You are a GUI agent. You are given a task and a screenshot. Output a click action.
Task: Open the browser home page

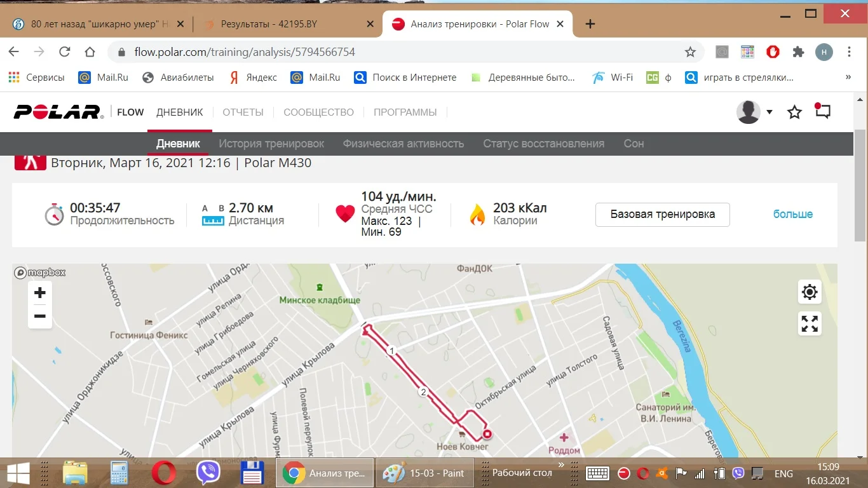click(90, 52)
